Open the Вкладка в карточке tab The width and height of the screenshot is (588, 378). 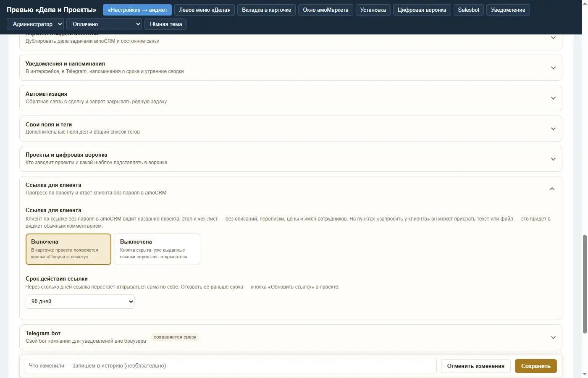267,10
